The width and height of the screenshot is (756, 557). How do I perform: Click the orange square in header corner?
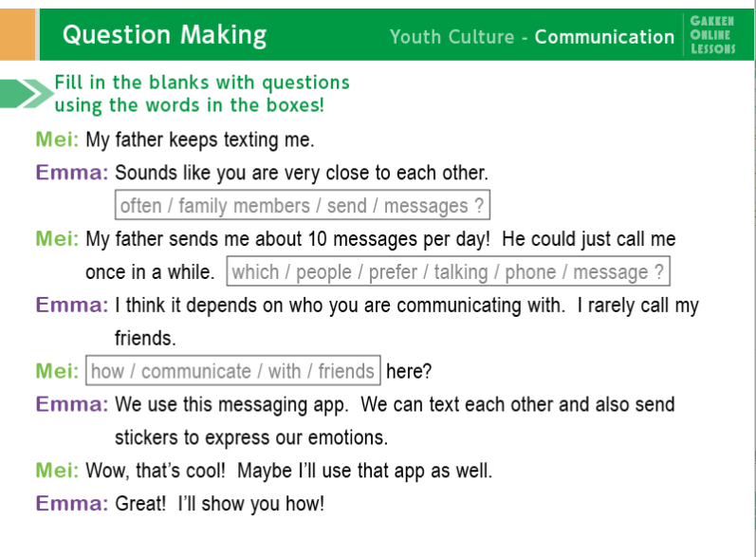pos(17,34)
